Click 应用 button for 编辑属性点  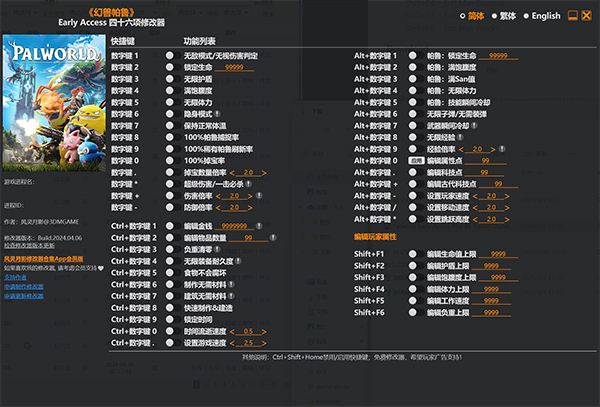(x=416, y=161)
